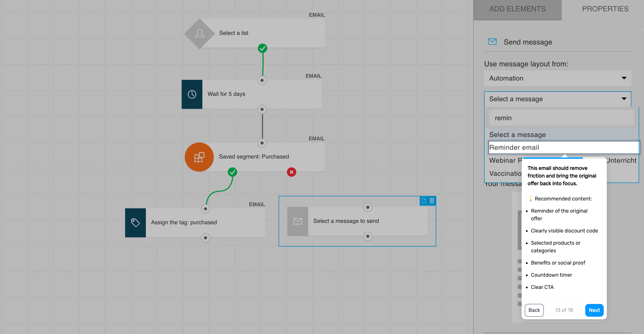Select the Wait for 5 days block
644x334 pixels.
251,94
